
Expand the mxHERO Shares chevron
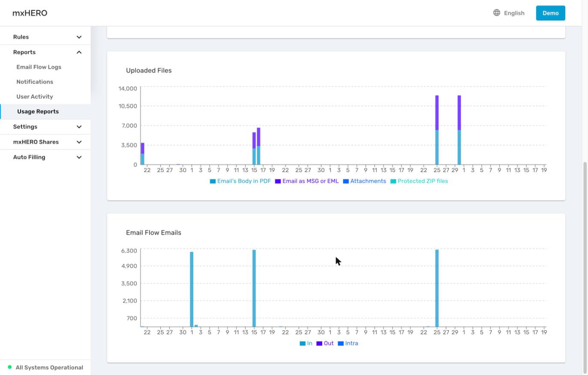pyautogui.click(x=79, y=142)
